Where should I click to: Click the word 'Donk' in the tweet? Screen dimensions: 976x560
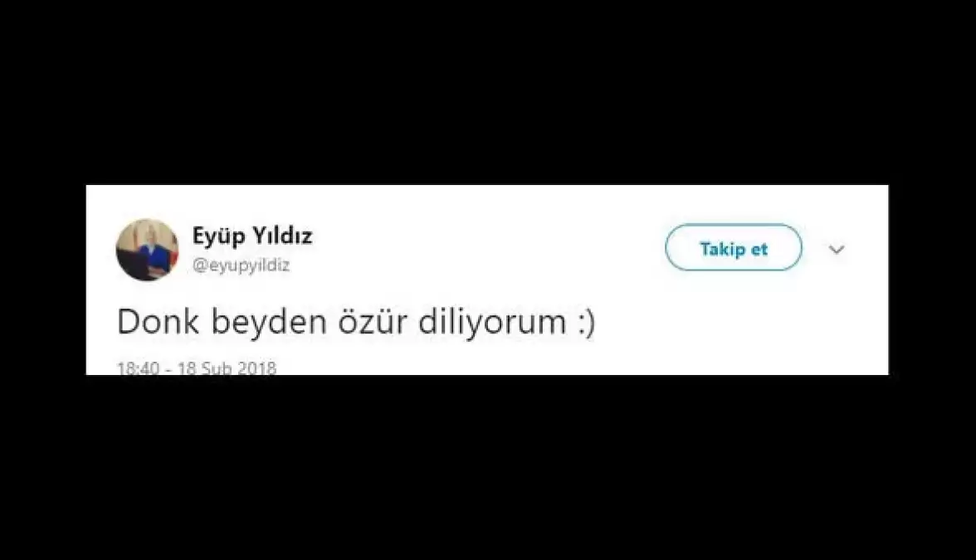pyautogui.click(x=158, y=322)
